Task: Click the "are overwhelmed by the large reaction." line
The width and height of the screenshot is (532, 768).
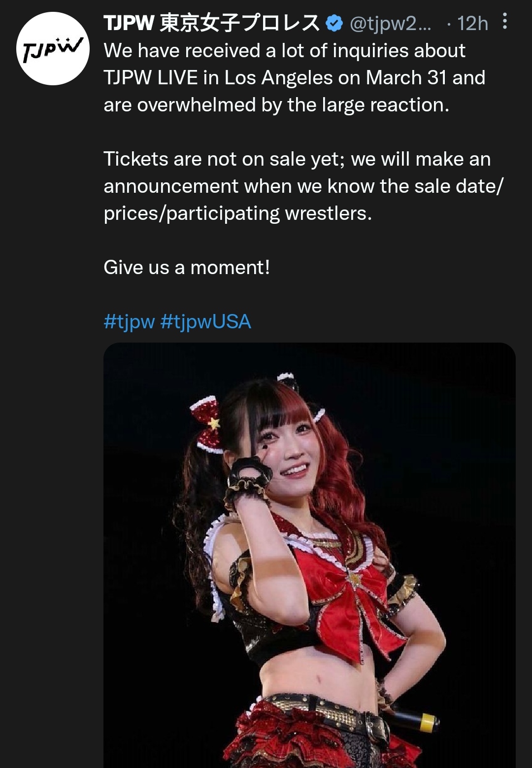Action: (276, 105)
